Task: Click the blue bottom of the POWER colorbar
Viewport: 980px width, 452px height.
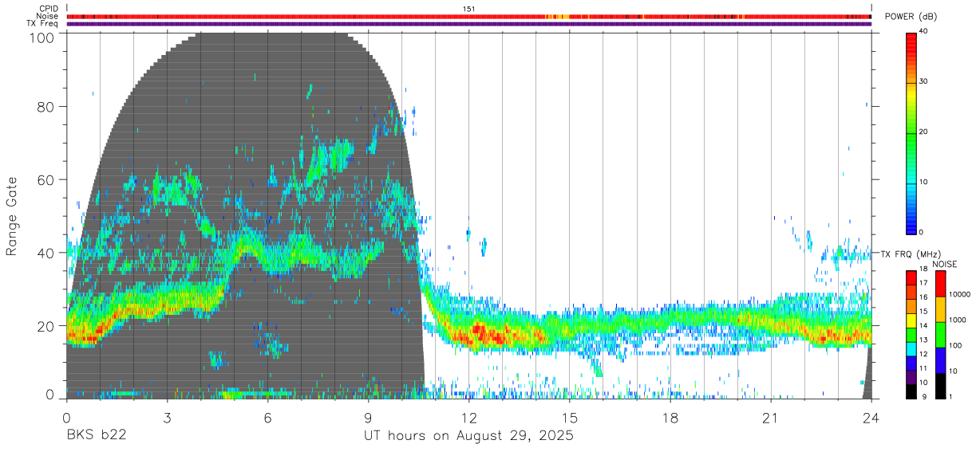Action: [x=911, y=222]
